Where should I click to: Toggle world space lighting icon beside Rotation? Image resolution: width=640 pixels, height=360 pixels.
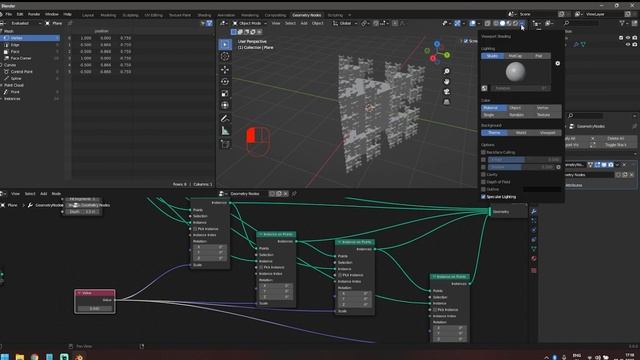point(484,88)
